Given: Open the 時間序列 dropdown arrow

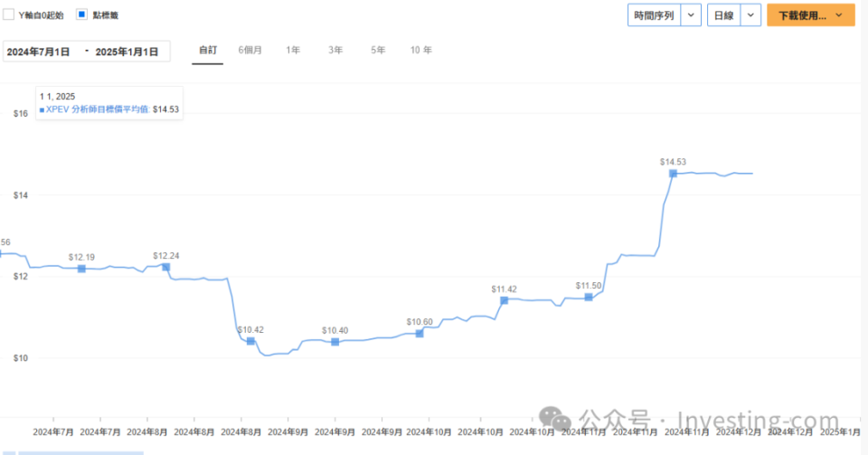Looking at the screenshot, I should click(x=691, y=15).
